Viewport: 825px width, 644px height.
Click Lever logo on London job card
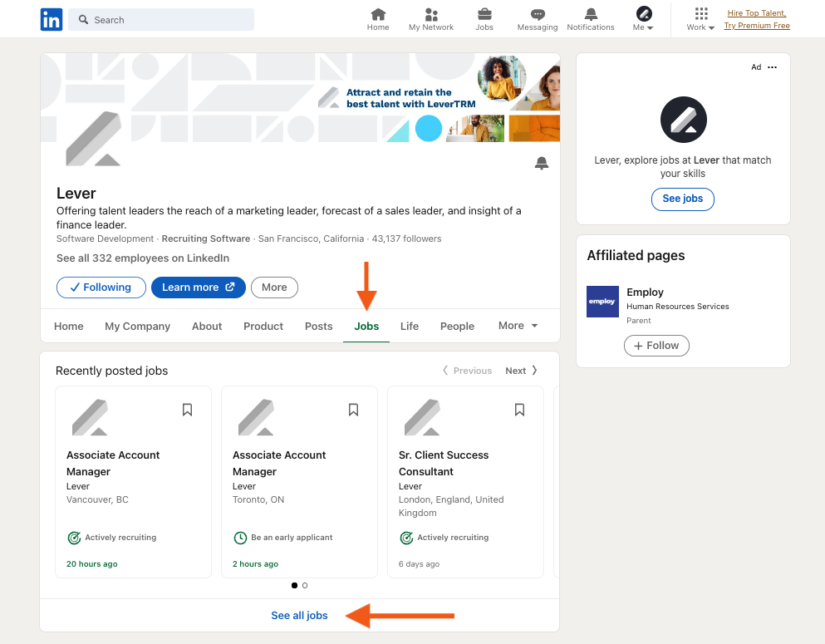click(423, 417)
